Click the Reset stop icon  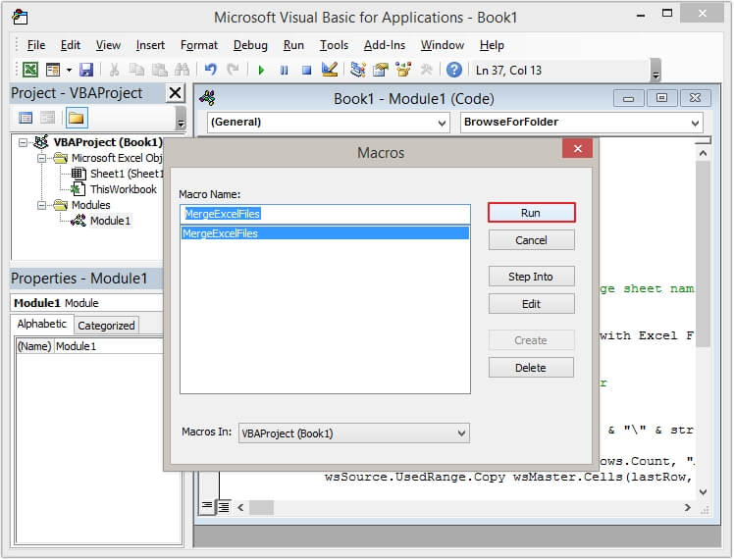coord(306,70)
